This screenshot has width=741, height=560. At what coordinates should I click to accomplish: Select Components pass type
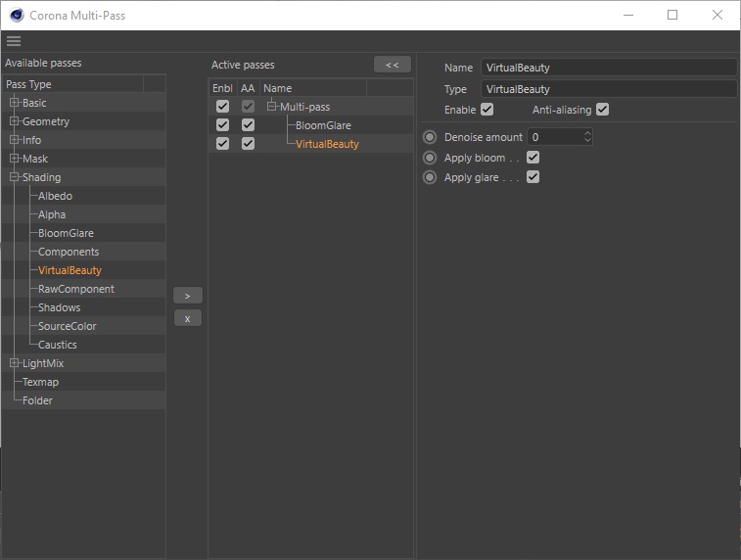tap(69, 252)
